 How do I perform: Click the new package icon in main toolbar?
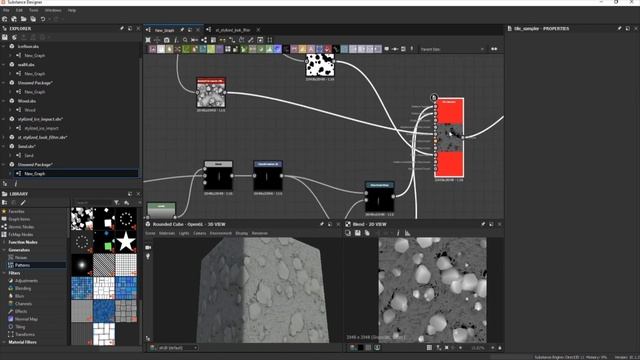pyautogui.click(x=4, y=19)
